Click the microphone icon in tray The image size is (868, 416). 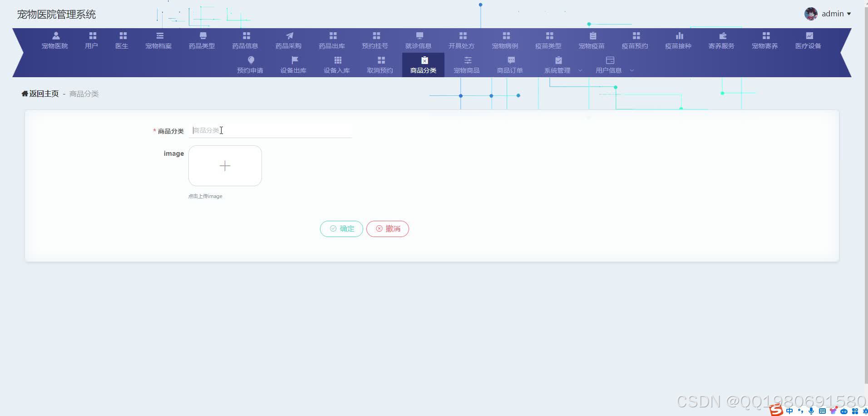point(811,411)
